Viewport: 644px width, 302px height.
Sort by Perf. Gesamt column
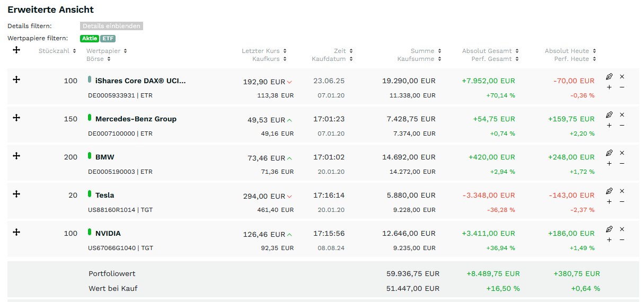point(495,59)
